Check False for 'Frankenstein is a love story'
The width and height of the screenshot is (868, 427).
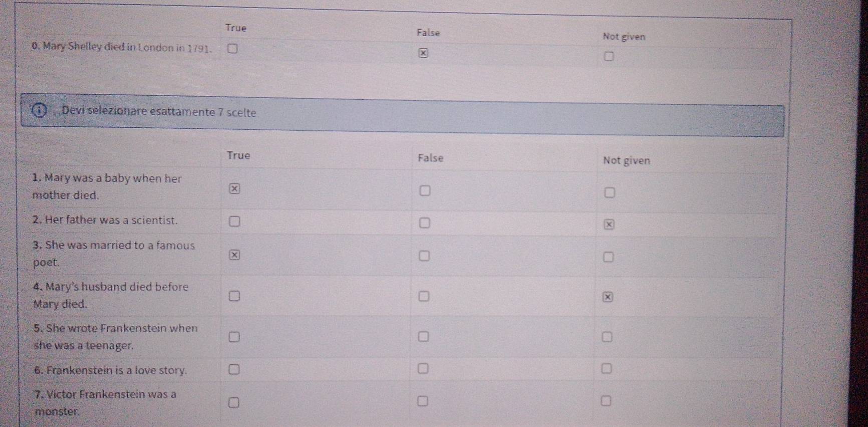point(423,369)
